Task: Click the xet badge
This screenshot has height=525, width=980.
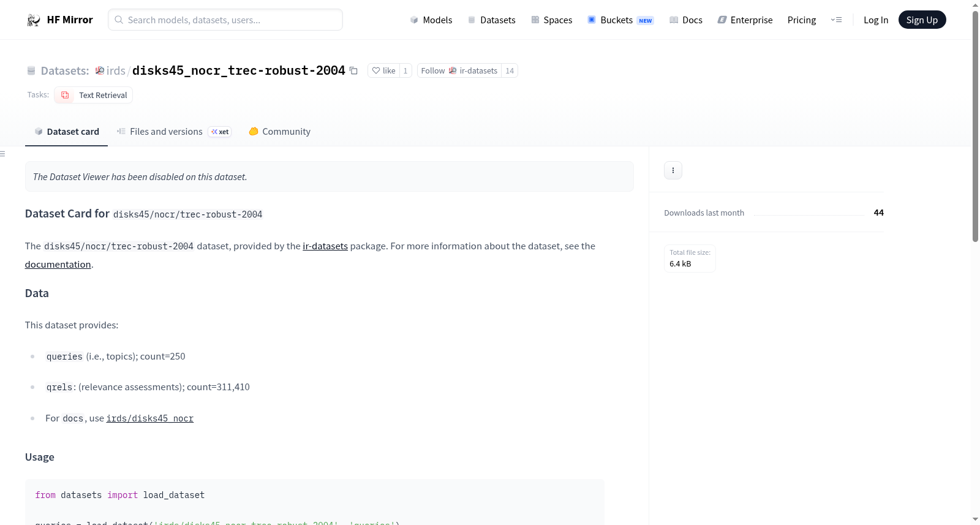Action: pyautogui.click(x=220, y=132)
